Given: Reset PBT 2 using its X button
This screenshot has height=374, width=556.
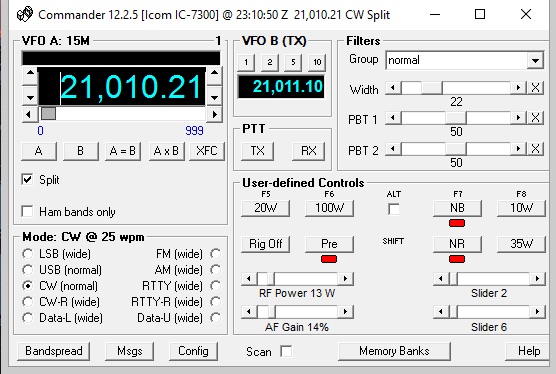Looking at the screenshot, I should tap(535, 149).
